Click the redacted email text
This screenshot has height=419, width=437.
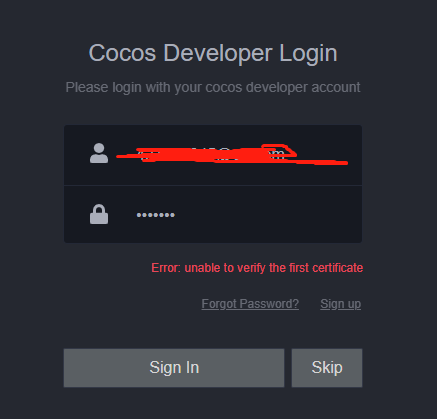tap(232, 155)
